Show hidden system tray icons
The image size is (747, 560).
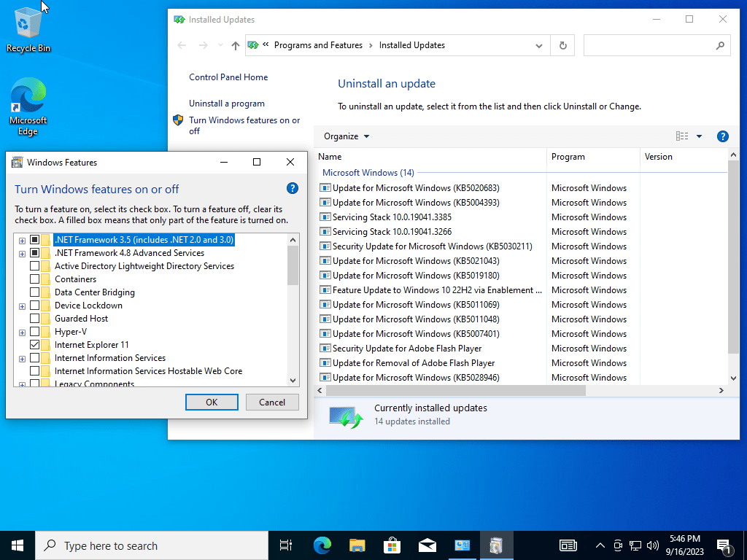[x=600, y=545]
